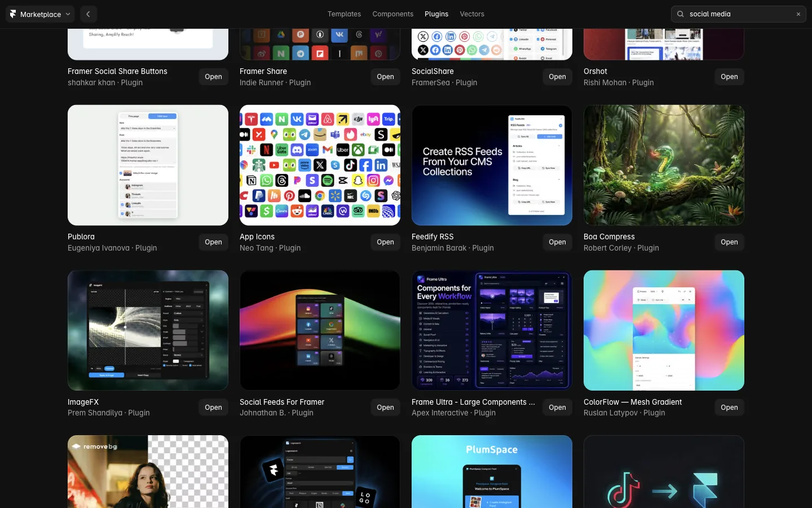The image size is (812, 508).
Task: Click the Boa Compress jungle snake thumbnail
Action: coord(664,165)
